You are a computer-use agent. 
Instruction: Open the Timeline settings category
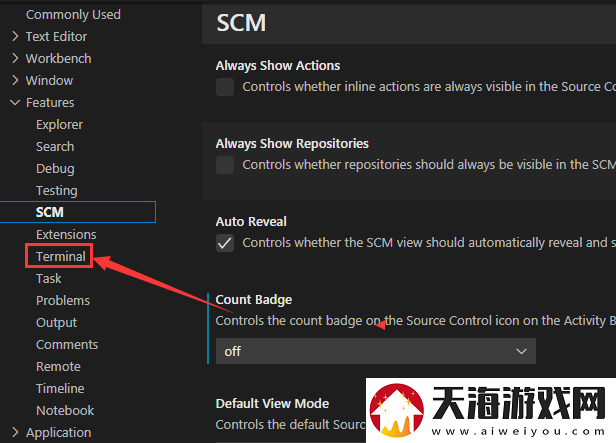tap(60, 388)
